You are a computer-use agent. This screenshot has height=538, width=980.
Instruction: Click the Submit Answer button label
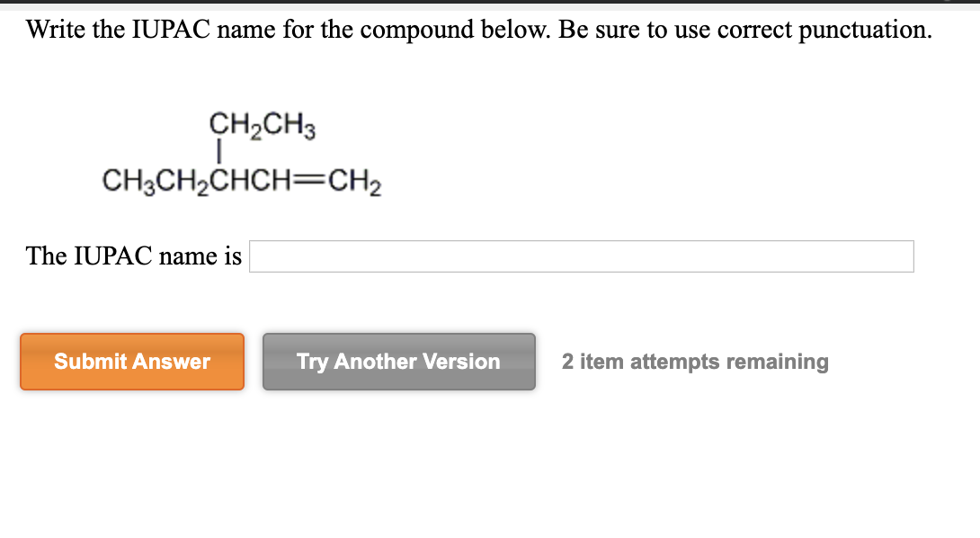(x=131, y=362)
